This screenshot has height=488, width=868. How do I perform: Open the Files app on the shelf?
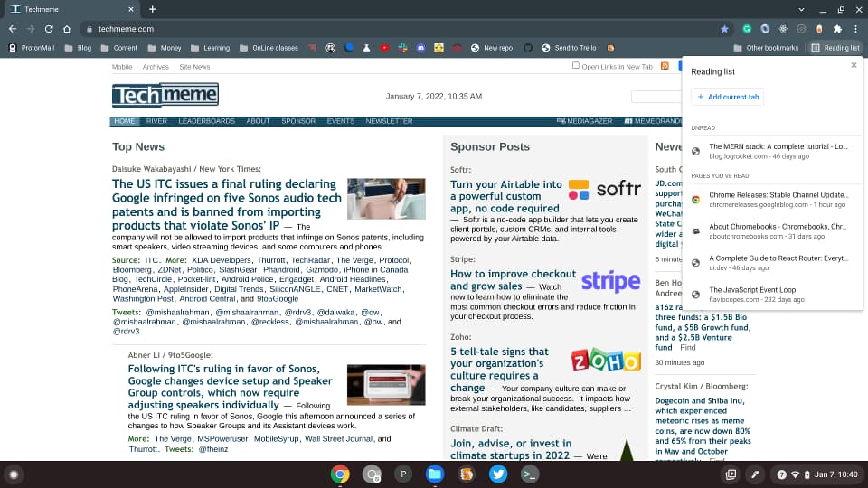tap(435, 474)
